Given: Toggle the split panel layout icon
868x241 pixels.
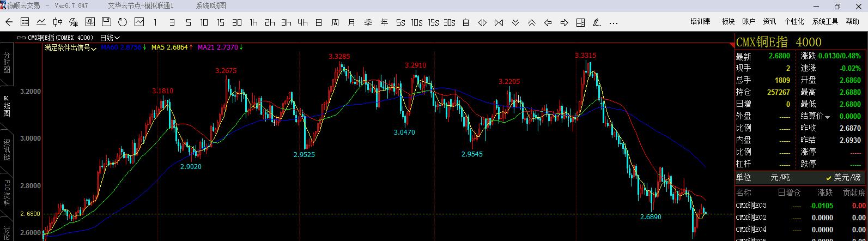Looking at the screenshot, I should pos(580,22).
